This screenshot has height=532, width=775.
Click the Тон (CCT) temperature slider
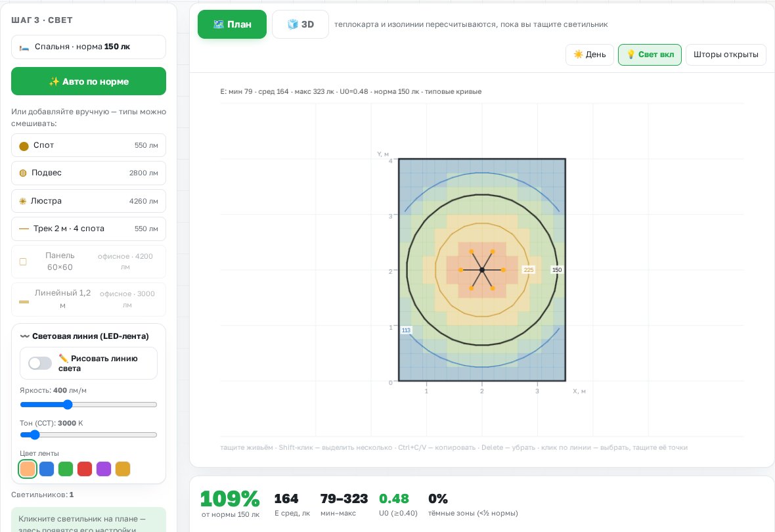(x=89, y=435)
